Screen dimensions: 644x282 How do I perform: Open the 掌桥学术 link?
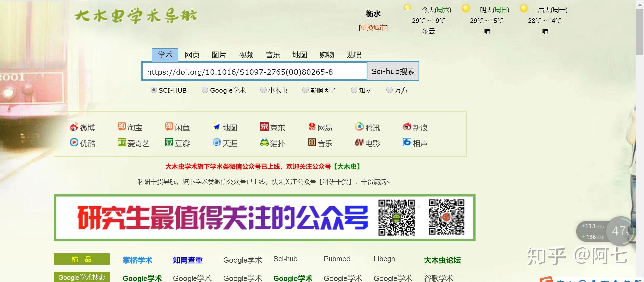point(137,260)
